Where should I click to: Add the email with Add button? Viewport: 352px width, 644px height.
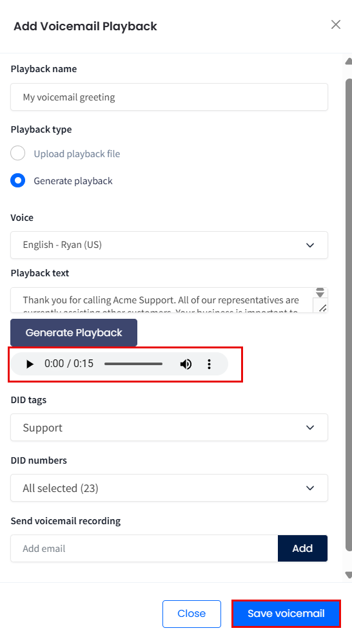tap(302, 548)
